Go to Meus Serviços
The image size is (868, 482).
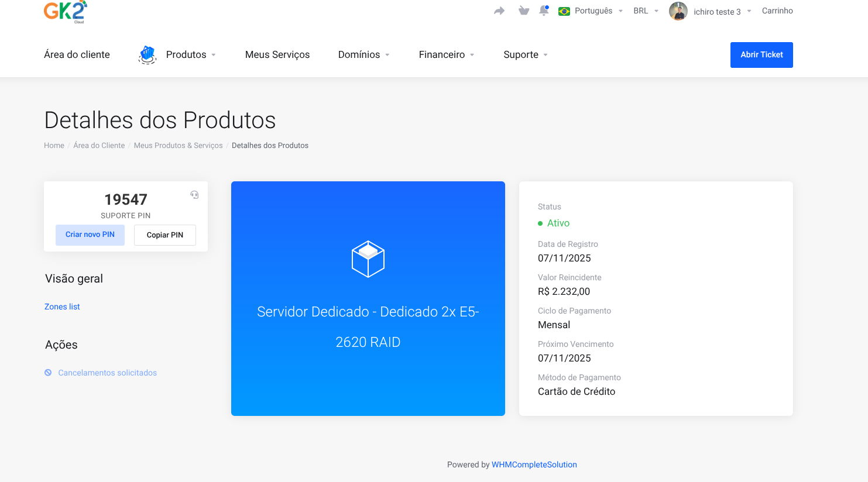[x=277, y=54]
